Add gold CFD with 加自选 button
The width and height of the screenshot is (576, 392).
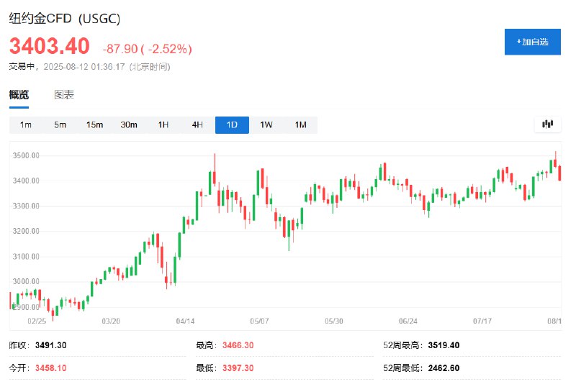[x=532, y=42]
